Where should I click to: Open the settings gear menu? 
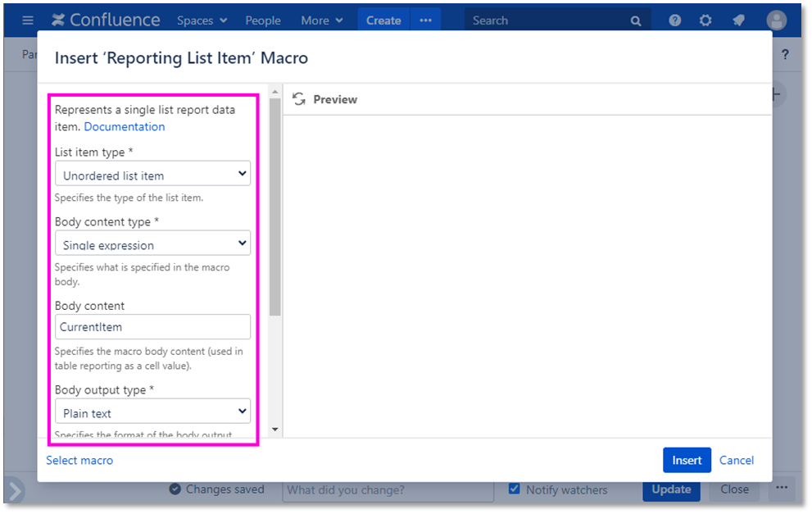(705, 20)
